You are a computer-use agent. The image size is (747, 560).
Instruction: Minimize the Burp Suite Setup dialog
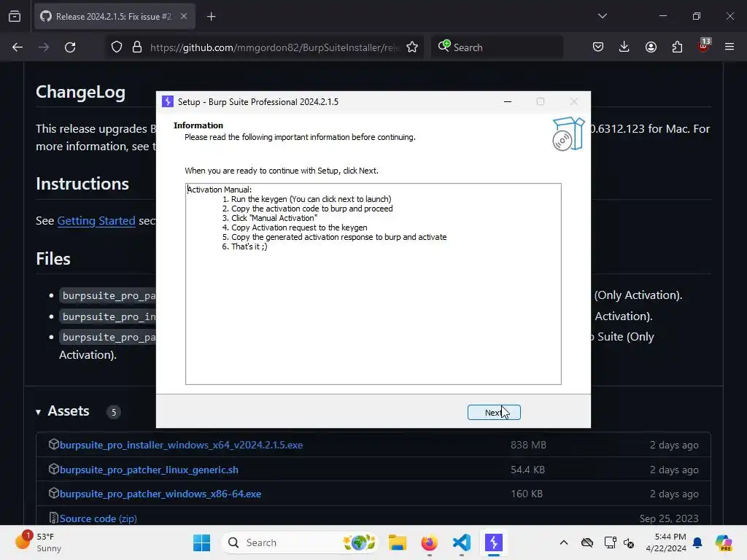508,101
